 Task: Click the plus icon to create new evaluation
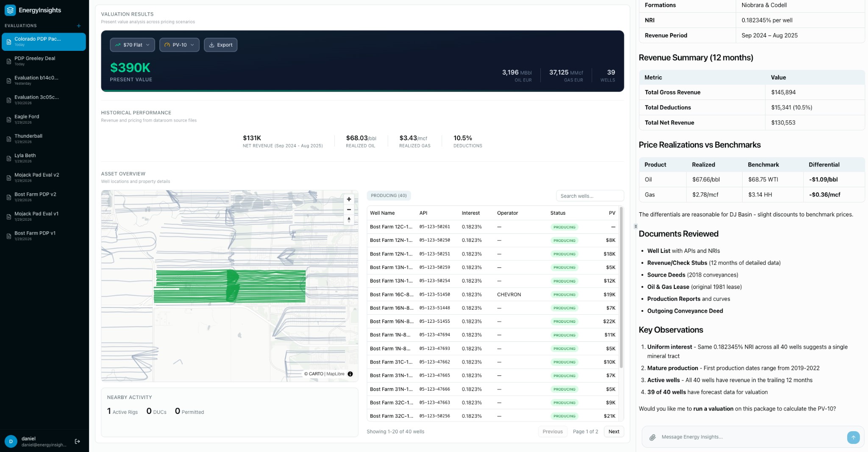tap(78, 26)
